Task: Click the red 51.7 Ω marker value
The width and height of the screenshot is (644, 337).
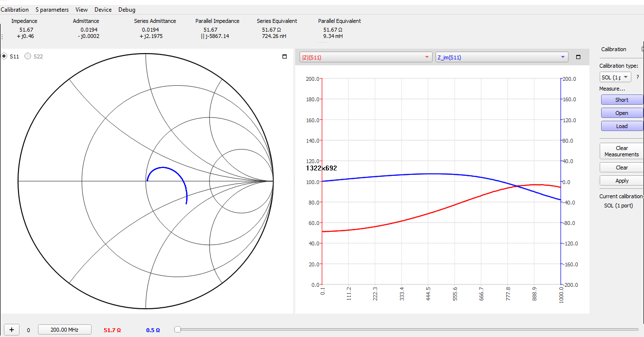Action: click(x=112, y=330)
